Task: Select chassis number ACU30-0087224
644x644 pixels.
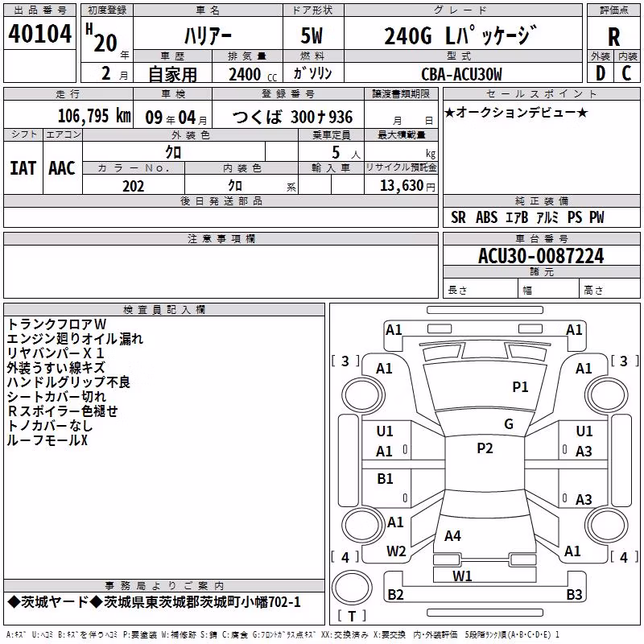Action: tap(541, 256)
